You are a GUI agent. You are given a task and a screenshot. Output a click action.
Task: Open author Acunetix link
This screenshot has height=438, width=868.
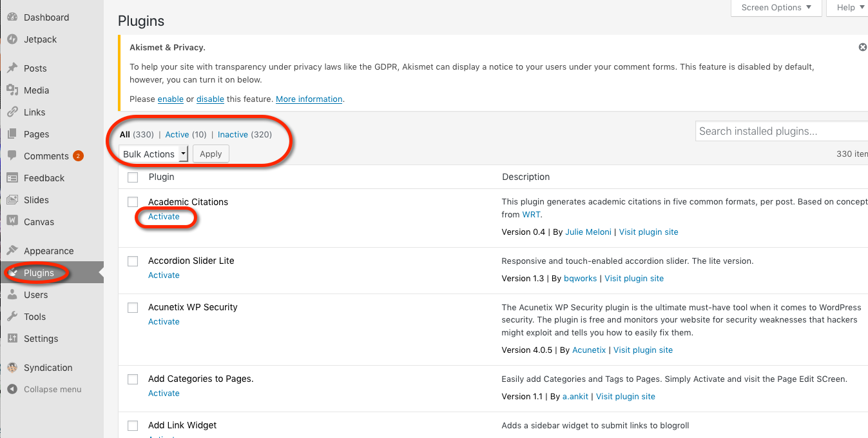click(590, 350)
